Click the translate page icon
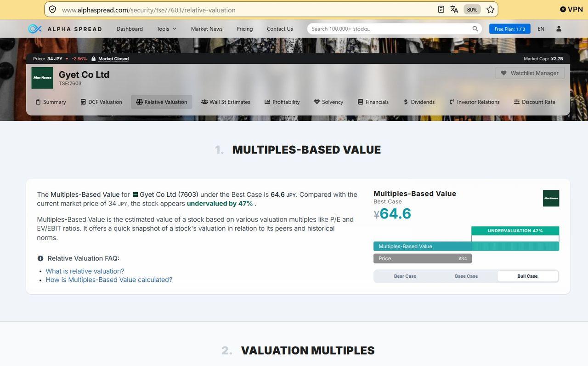588x366 pixels. tap(454, 9)
